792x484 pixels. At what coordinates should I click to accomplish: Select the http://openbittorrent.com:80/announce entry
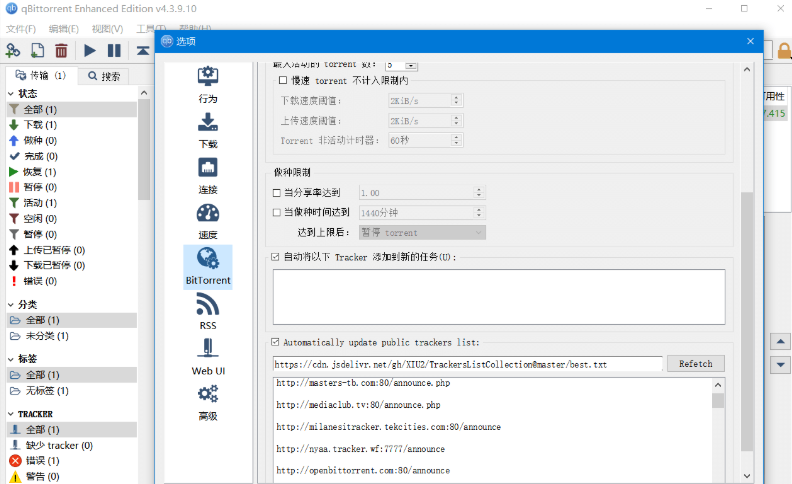coord(363,470)
